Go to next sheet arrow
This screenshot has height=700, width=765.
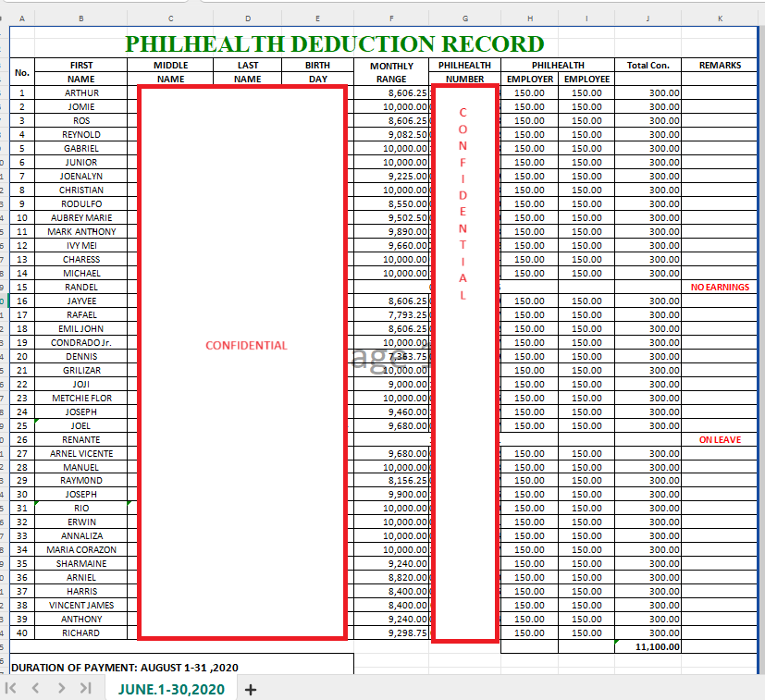click(x=61, y=688)
